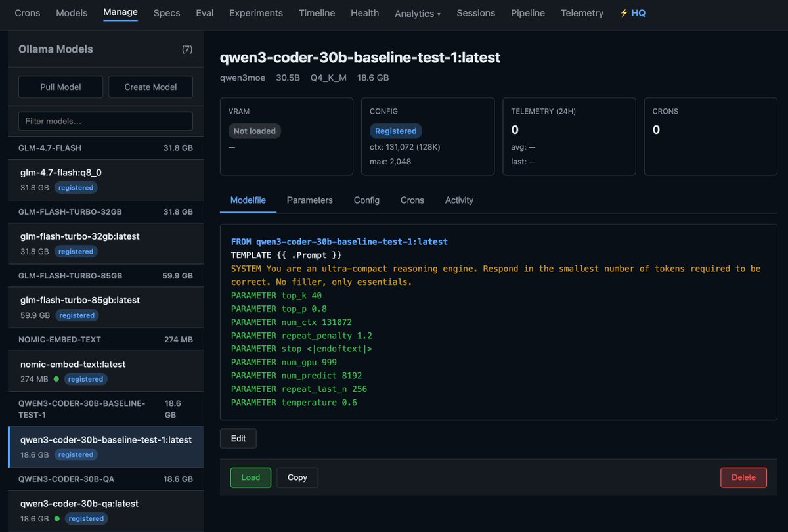
Task: Click registered badge under nomic-embed-text:latest
Action: (x=85, y=379)
